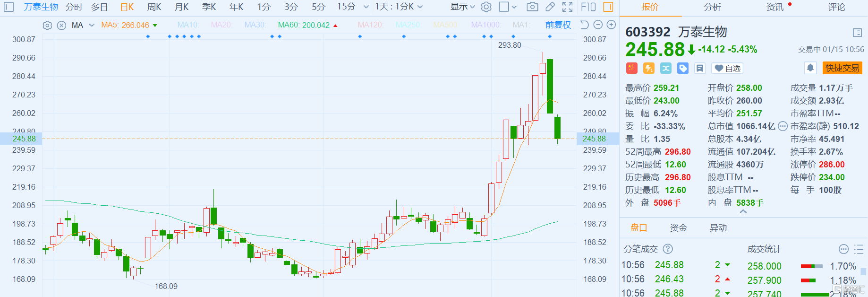Open the 显示 display dropdown
This screenshot has height=297, width=868.
(x=462, y=7)
